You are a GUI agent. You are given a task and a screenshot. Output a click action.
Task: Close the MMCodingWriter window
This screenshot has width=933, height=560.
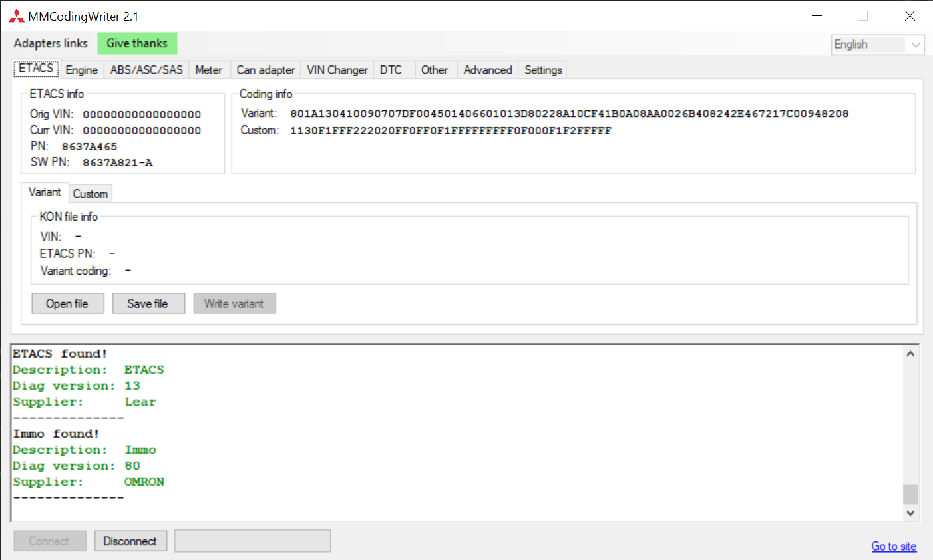click(x=910, y=16)
